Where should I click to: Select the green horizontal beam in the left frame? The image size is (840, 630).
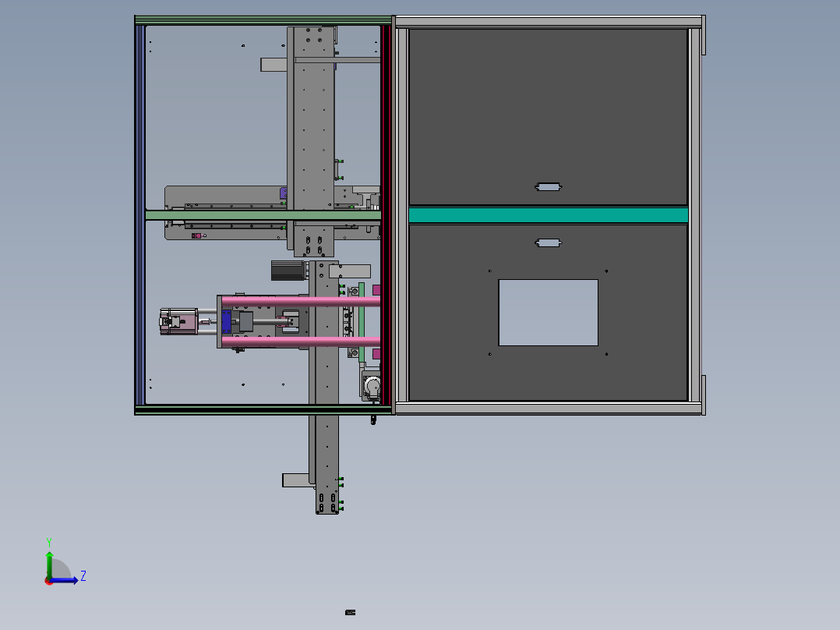tap(263, 215)
